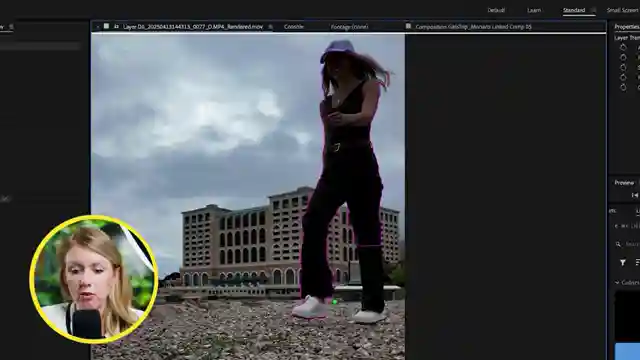
Task: Toggle the Opacity stopwatch
Action: tap(623, 87)
